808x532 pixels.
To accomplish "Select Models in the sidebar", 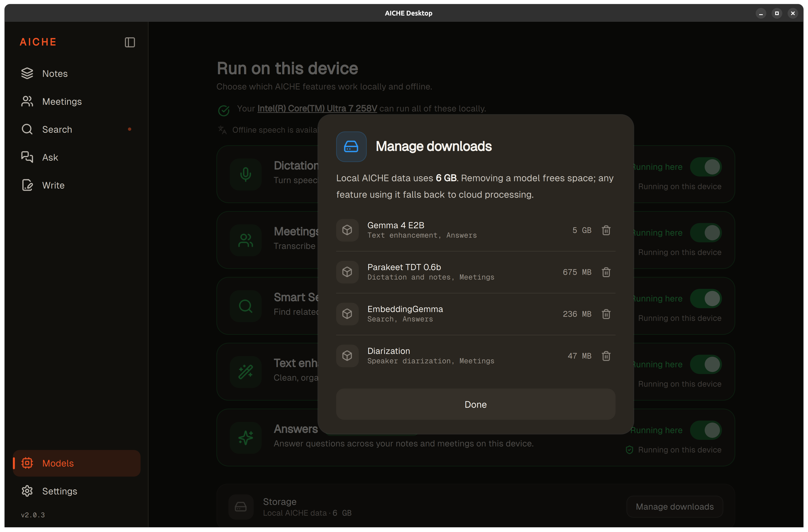I will pyautogui.click(x=77, y=463).
